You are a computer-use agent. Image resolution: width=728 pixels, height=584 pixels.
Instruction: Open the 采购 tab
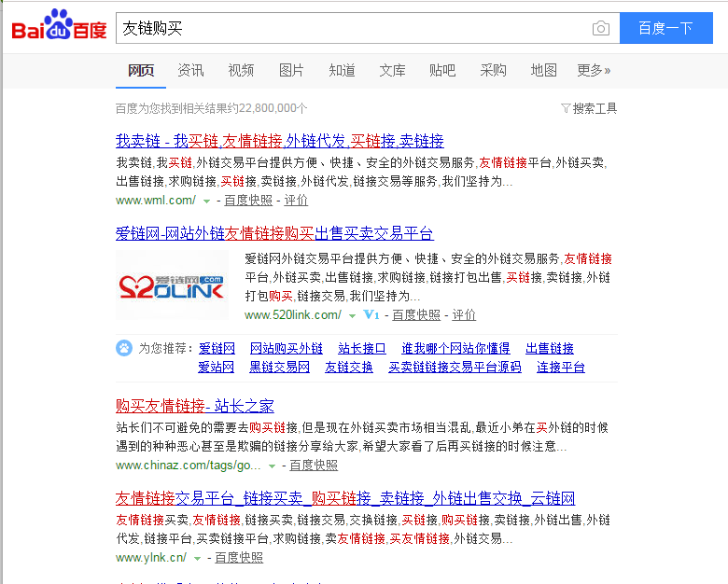pyautogui.click(x=493, y=71)
